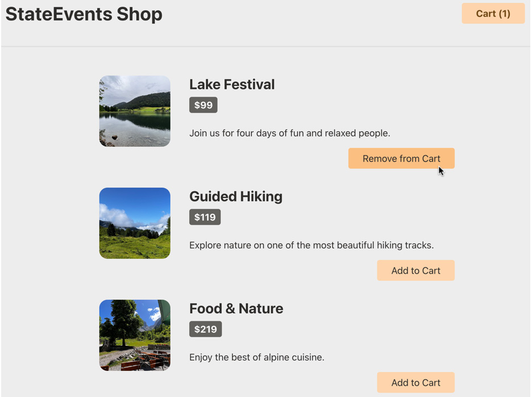Open the Cart (1) button

tap(493, 14)
